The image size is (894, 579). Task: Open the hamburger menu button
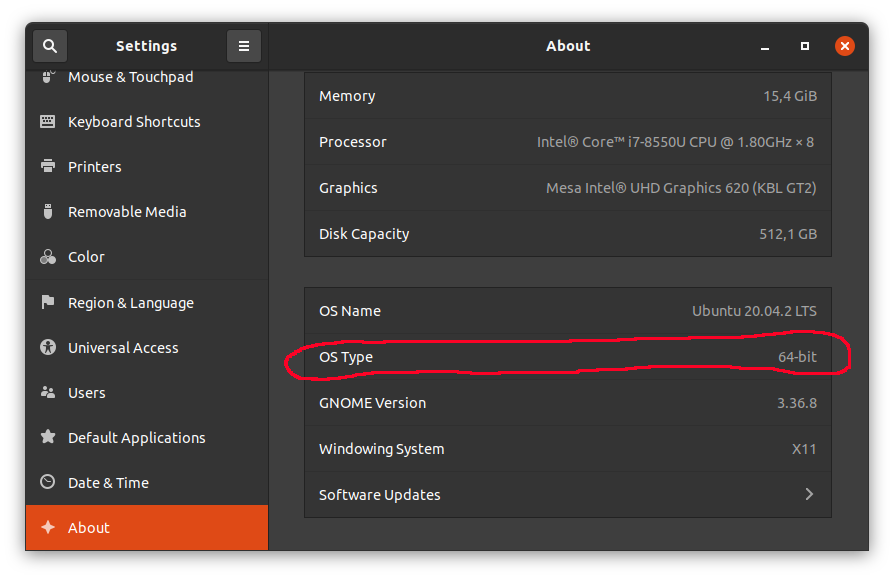coord(243,46)
